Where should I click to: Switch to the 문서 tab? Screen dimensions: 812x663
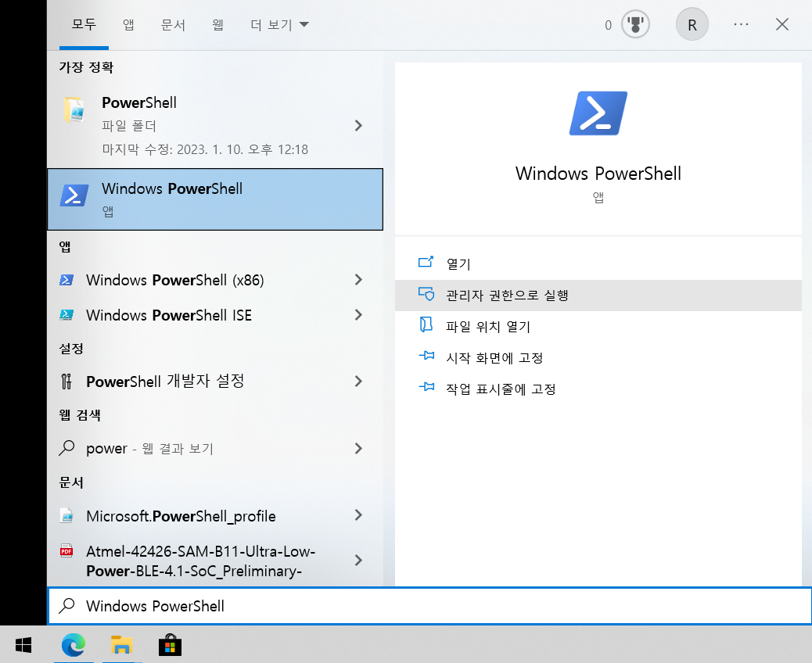173,24
